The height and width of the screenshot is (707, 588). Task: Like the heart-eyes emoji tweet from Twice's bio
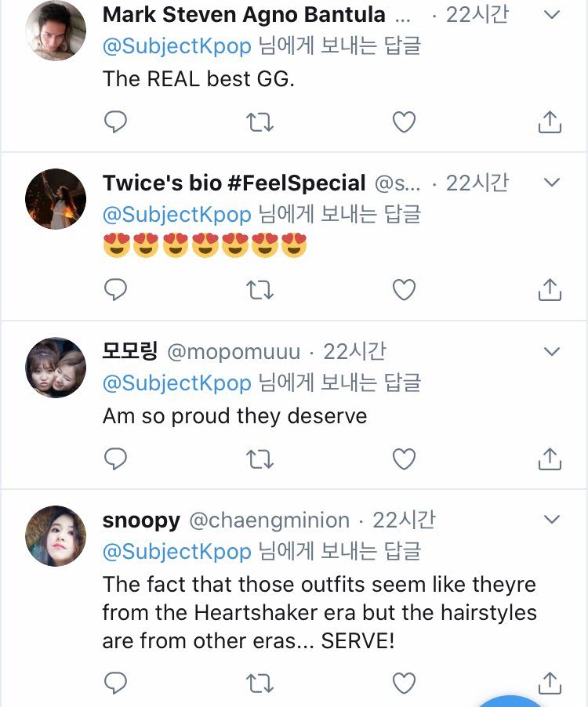[404, 290]
